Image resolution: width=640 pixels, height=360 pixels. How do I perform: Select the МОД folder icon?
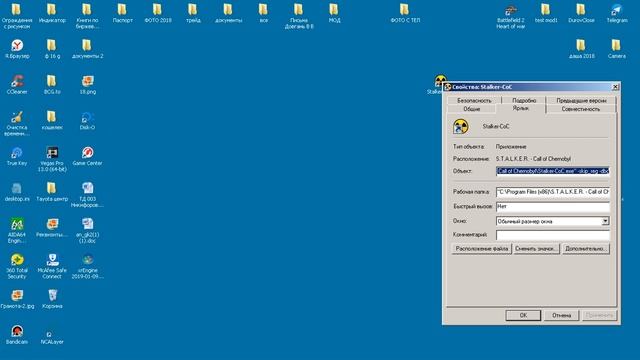point(334,13)
